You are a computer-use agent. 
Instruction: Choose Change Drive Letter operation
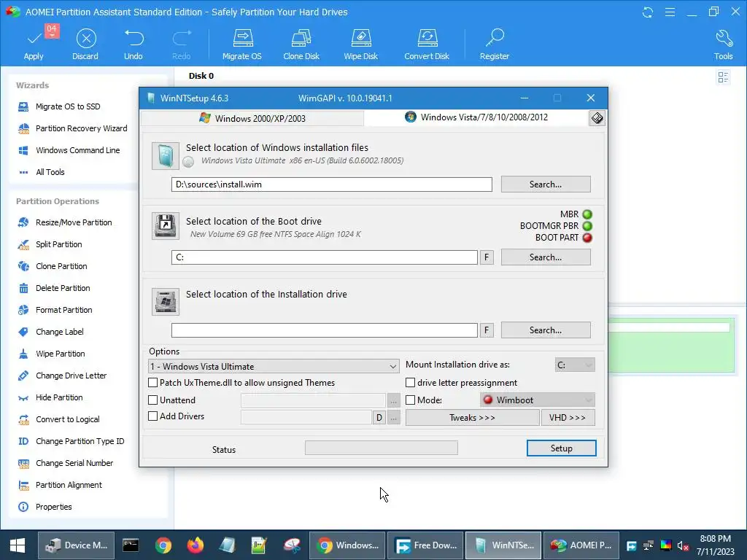pos(62,376)
